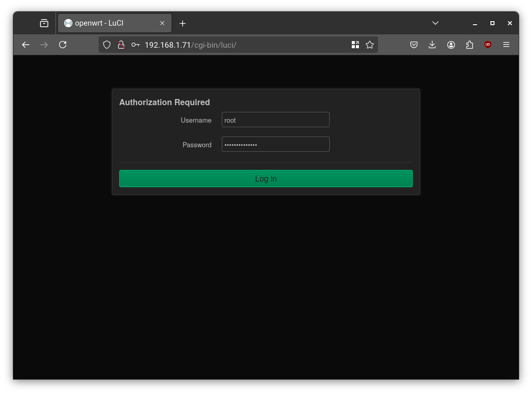Click the tiles icon in the address bar

point(355,45)
